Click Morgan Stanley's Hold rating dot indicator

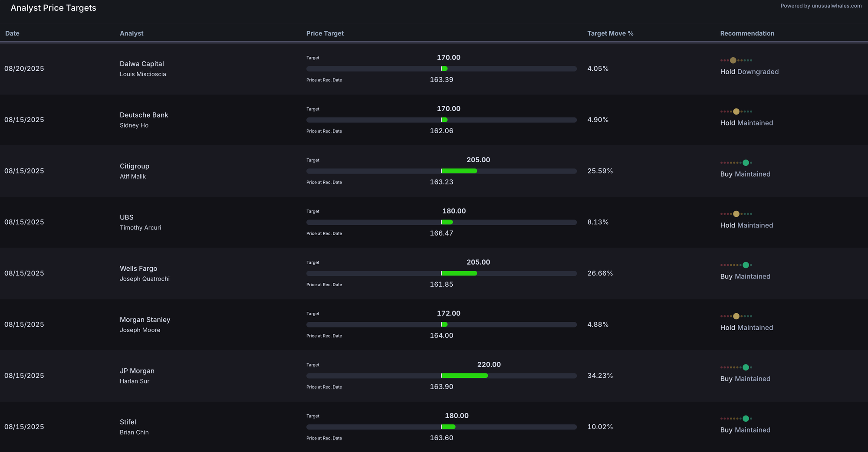pos(736,316)
